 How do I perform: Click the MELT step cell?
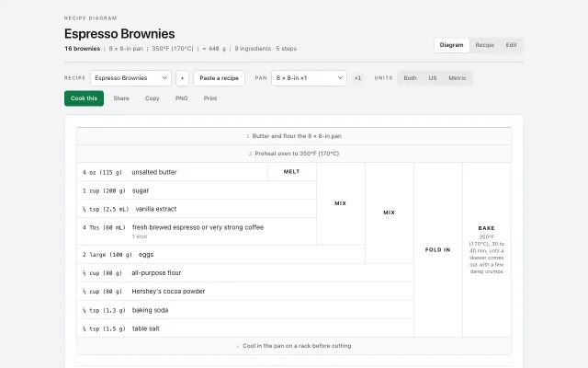pyautogui.click(x=292, y=172)
